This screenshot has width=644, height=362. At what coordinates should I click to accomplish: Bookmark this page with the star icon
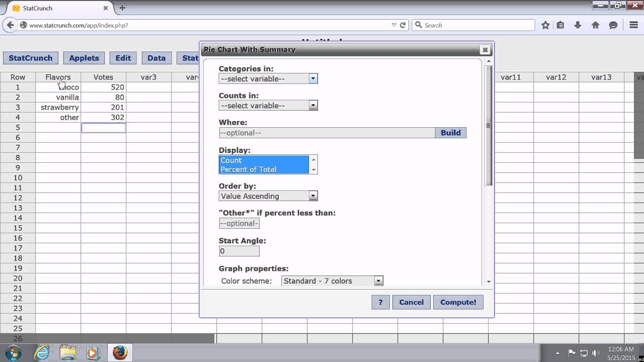(545, 25)
